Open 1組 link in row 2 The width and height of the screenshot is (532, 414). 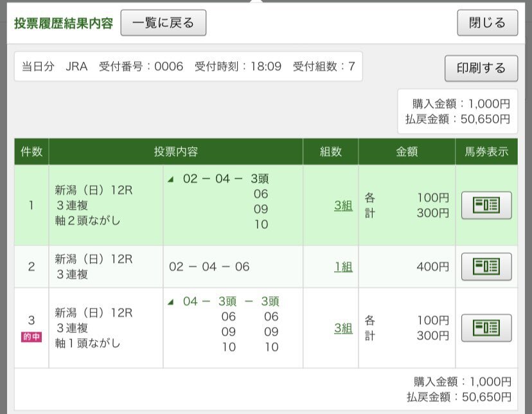[x=343, y=267]
